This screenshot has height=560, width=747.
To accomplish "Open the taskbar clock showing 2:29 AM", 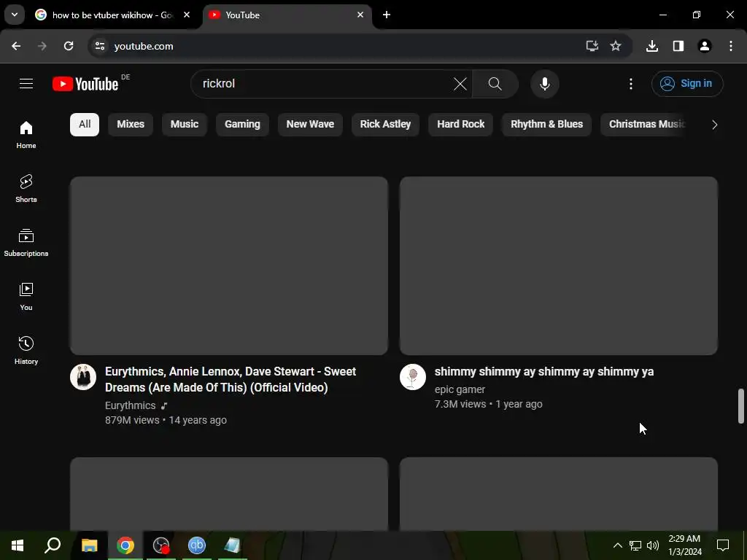I will tap(684, 545).
